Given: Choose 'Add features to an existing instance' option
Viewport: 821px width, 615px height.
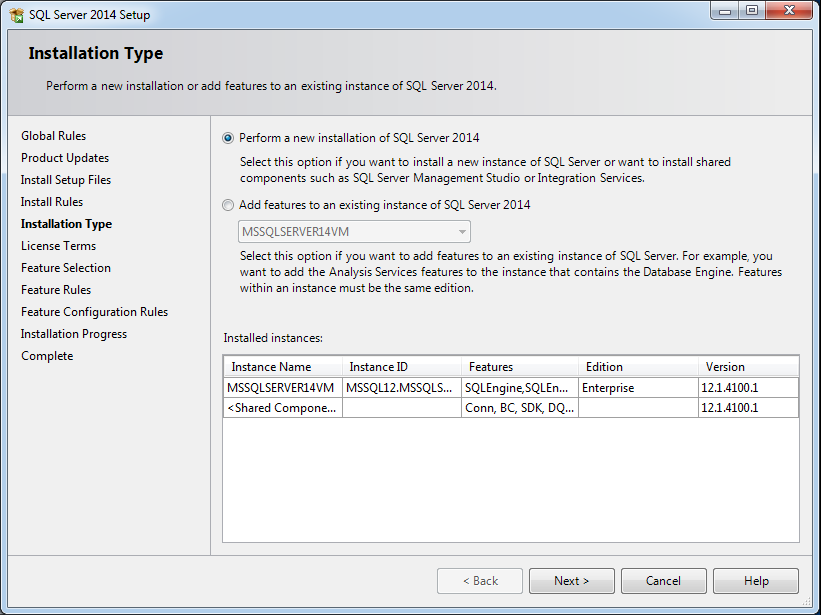Looking at the screenshot, I should coord(229,205).
